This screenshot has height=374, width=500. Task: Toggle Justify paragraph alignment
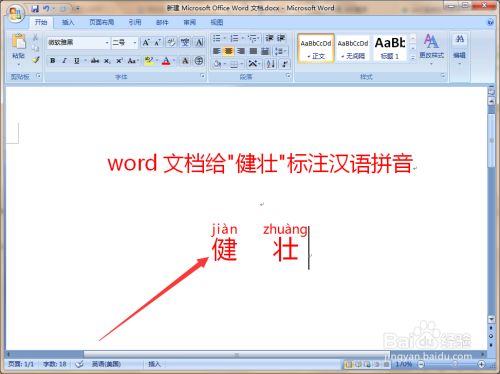tap(253, 51)
